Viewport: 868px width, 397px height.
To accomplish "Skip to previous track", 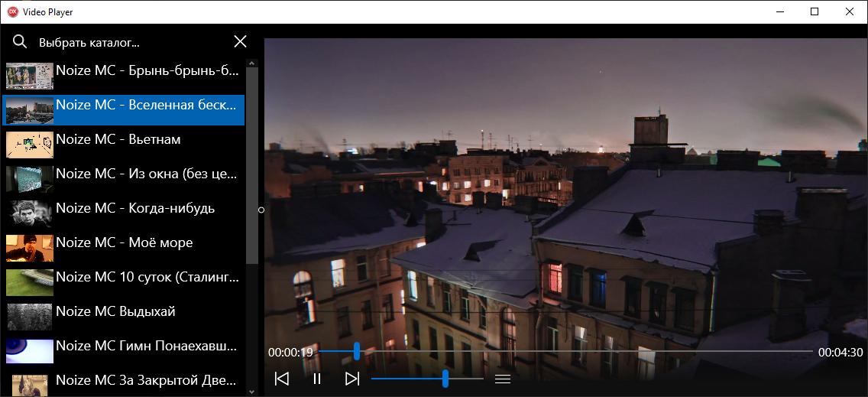I will point(282,379).
